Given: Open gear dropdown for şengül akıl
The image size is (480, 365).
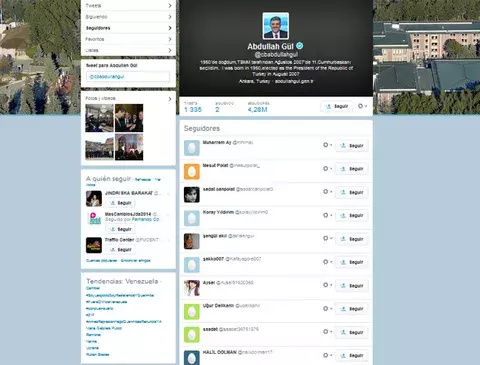Looking at the screenshot, I should click(x=327, y=238).
